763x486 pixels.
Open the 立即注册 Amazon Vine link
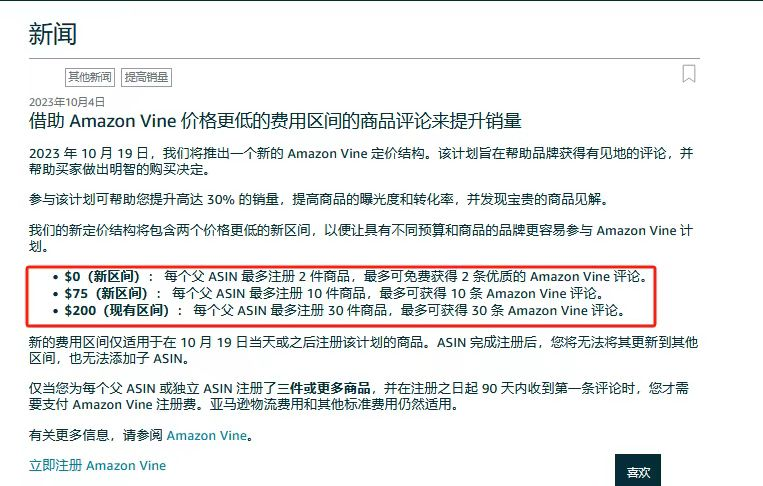97,466
